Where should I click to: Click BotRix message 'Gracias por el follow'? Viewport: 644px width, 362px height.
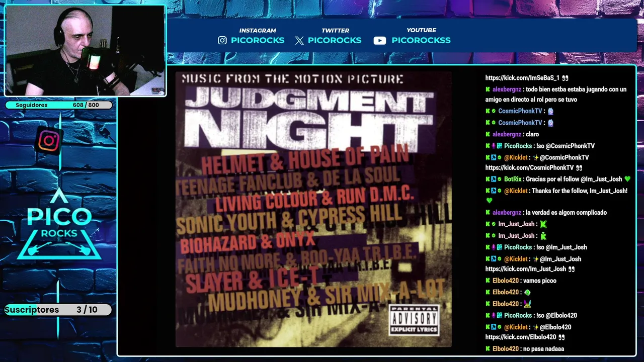click(x=558, y=179)
